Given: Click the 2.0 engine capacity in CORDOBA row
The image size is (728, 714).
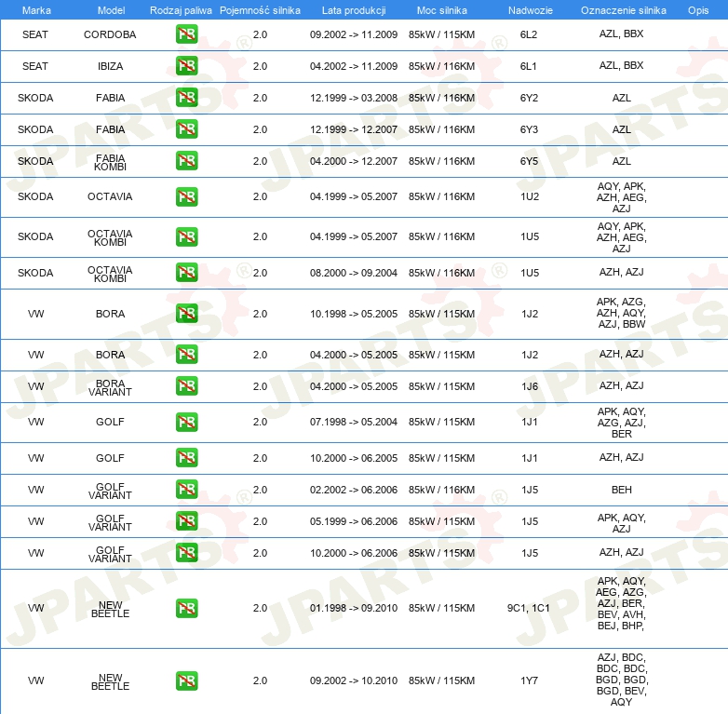Looking at the screenshot, I should coord(260,34).
